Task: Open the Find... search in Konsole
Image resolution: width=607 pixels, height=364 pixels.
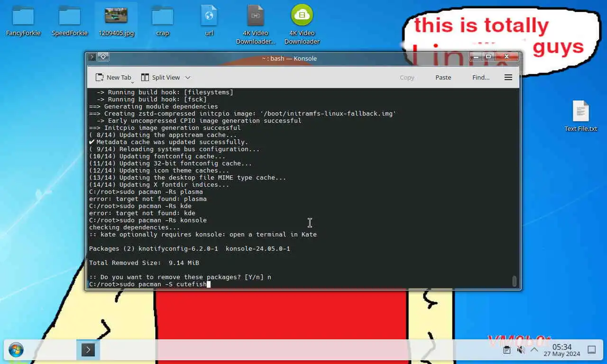Action: 481,77
